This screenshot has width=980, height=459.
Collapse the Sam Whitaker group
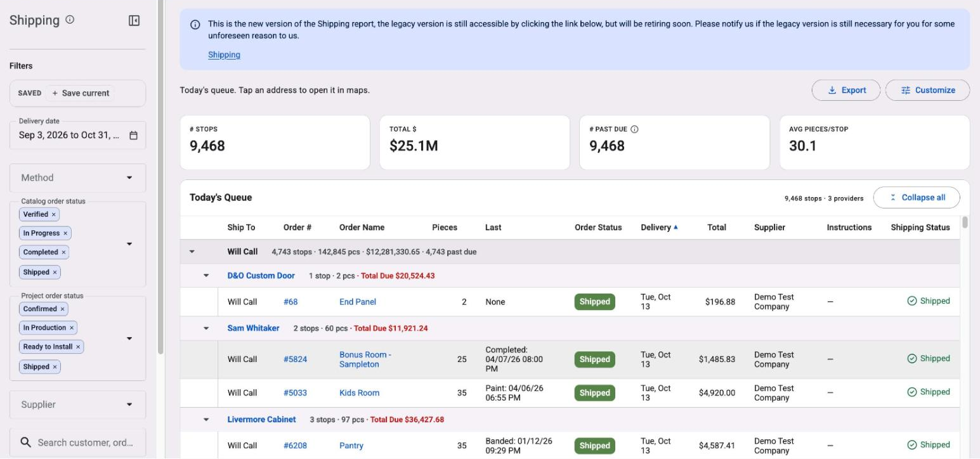coord(206,328)
